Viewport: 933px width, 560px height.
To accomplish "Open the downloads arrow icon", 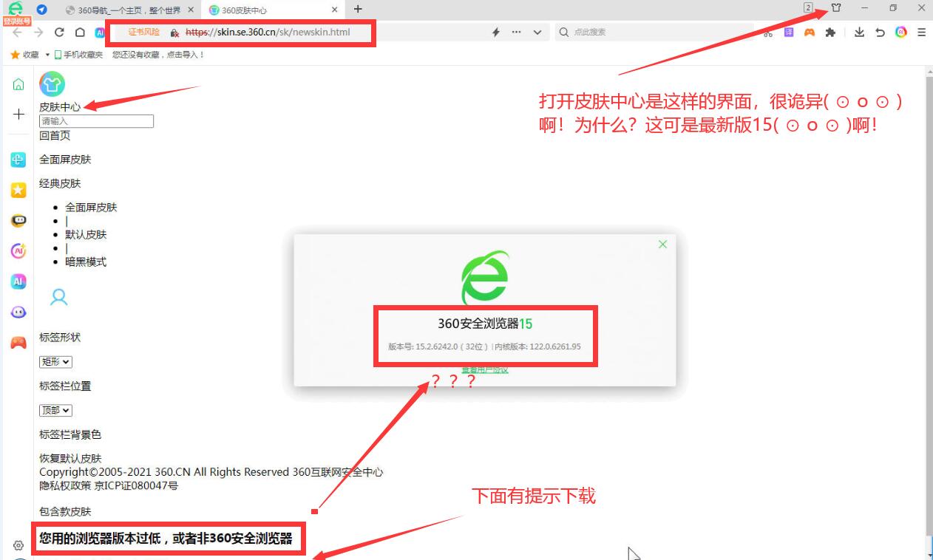I will point(859,33).
